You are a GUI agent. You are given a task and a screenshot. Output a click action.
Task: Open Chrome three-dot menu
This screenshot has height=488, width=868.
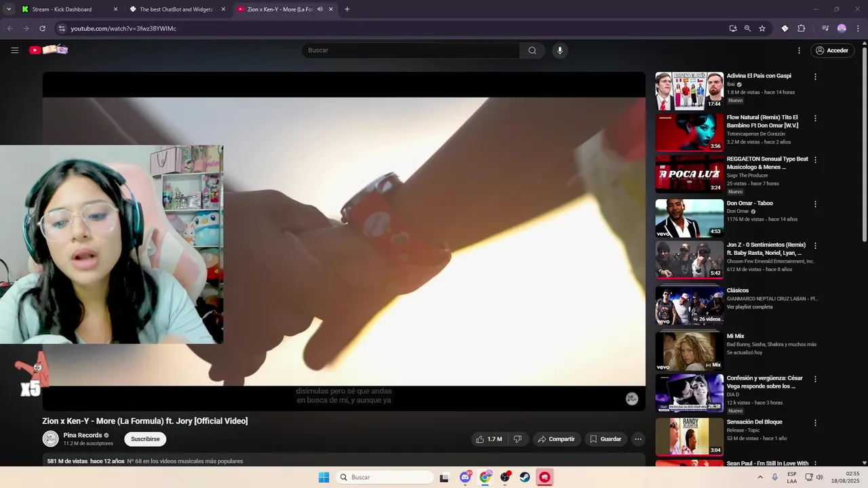coord(857,28)
